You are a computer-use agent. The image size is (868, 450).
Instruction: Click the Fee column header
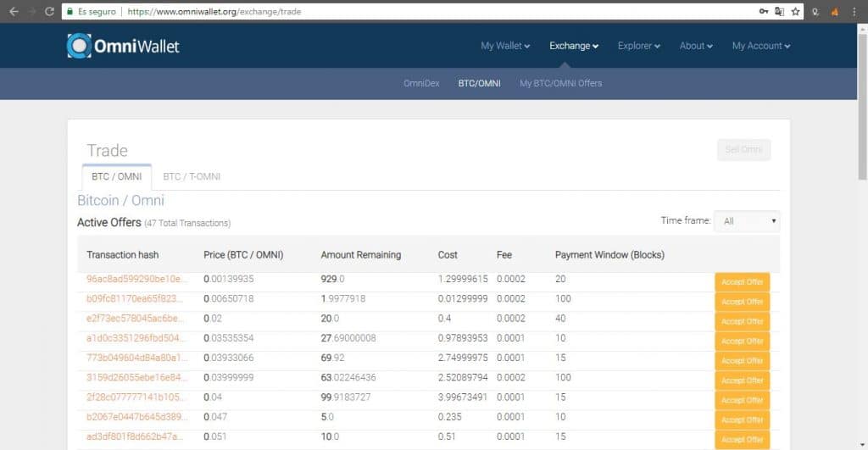tap(504, 254)
